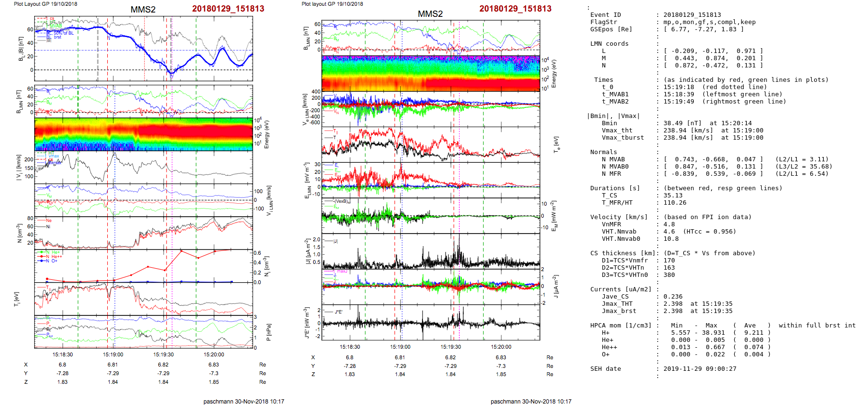Click the ratio text (L3/L2 = 35.68)

804,167
